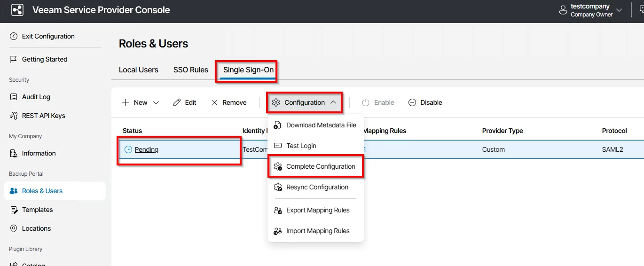Click the Getting Started flag icon
This screenshot has width=644, height=266.
pos(14,59)
